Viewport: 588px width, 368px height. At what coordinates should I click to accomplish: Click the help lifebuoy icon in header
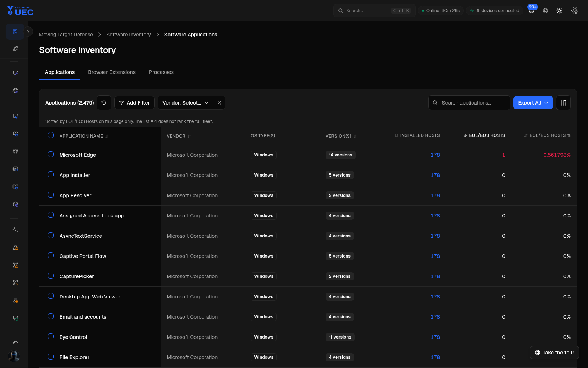coord(545,11)
